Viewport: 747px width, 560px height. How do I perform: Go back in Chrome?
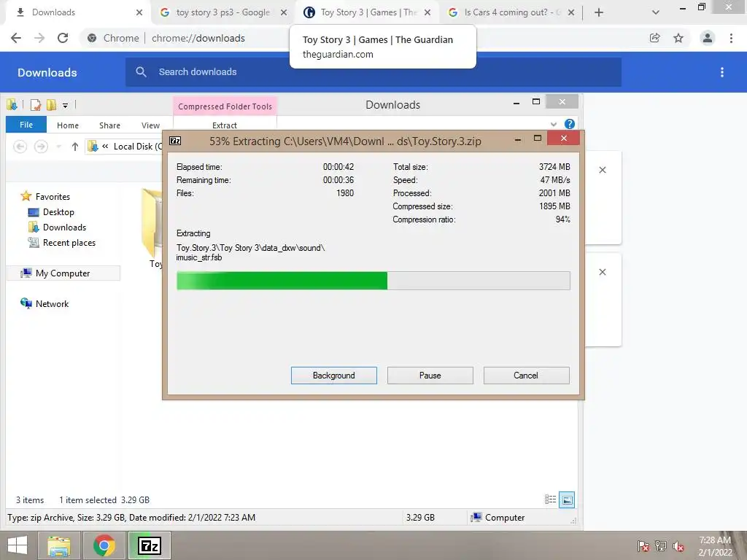(16, 38)
